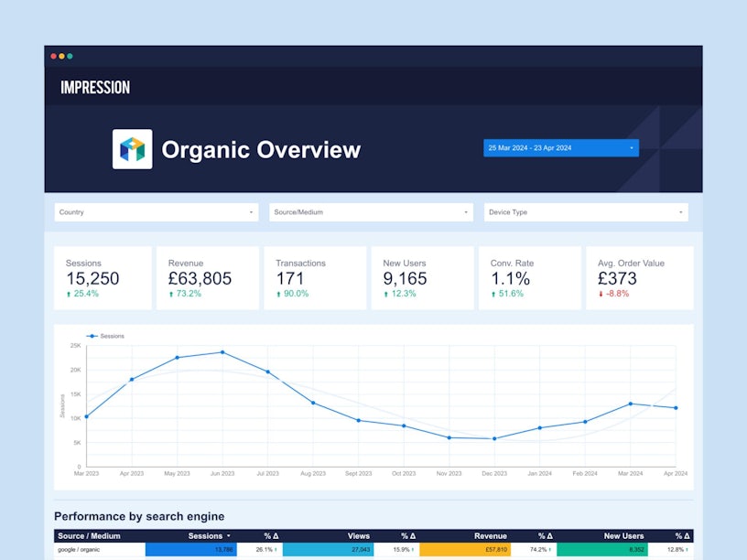Click the sort arrow on Sessions column header
The image size is (747, 560).
229,536
